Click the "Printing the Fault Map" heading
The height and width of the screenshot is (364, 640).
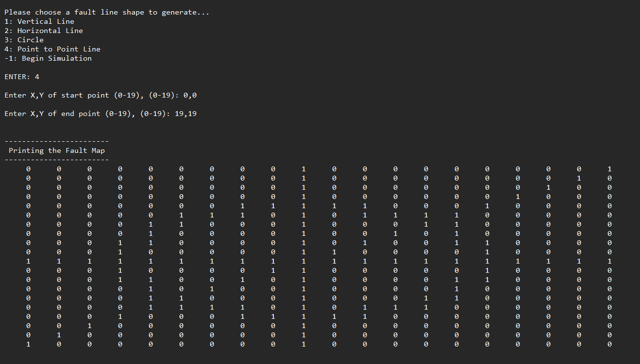[57, 150]
